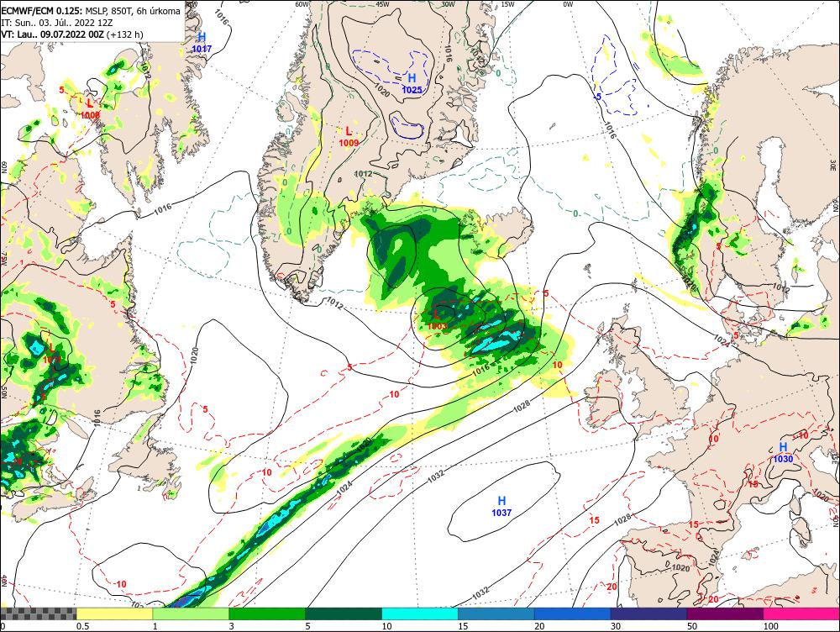The height and width of the screenshot is (632, 840).
Task: Click the '(+132 h)' forecast offset text
Action: 125,34
